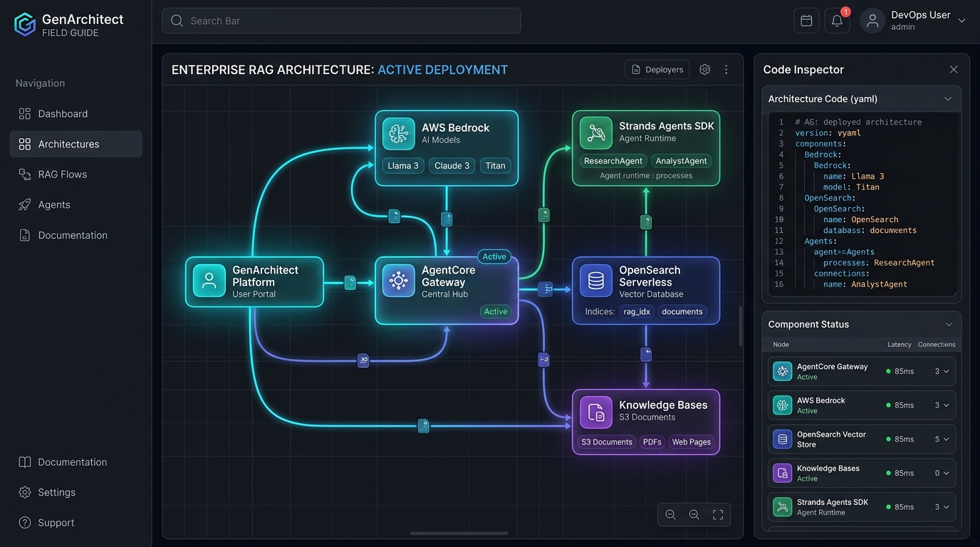Click AgentCore Gateway icon in Component Status
The width and height of the screenshot is (980, 547).
(783, 371)
